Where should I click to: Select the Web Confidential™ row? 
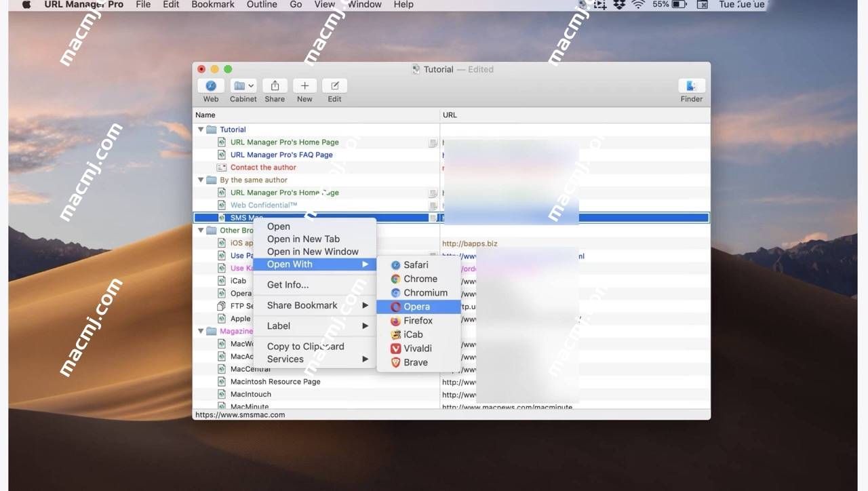[x=451, y=205]
